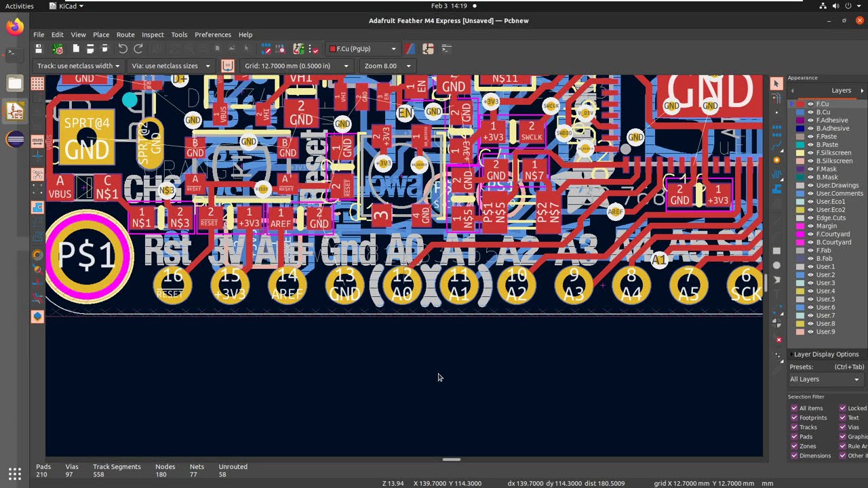Uncheck the Footprints selection filter
This screenshot has width=868, height=488.
pos(794,418)
